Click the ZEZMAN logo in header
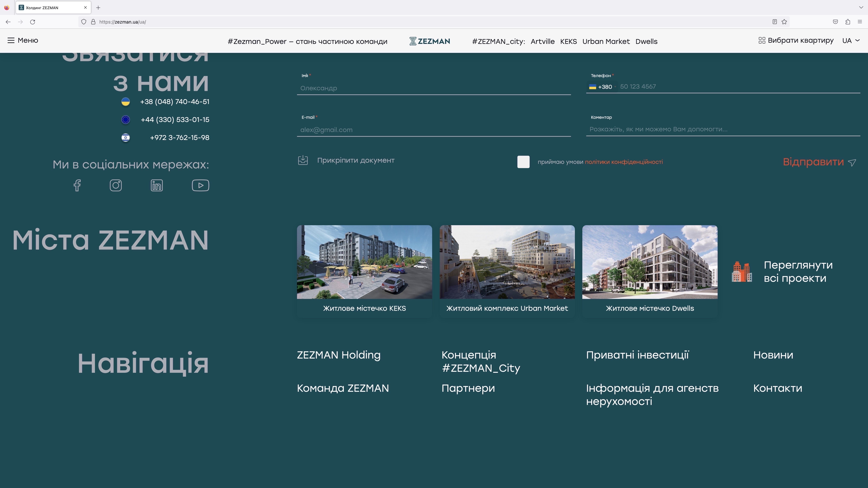 click(430, 41)
